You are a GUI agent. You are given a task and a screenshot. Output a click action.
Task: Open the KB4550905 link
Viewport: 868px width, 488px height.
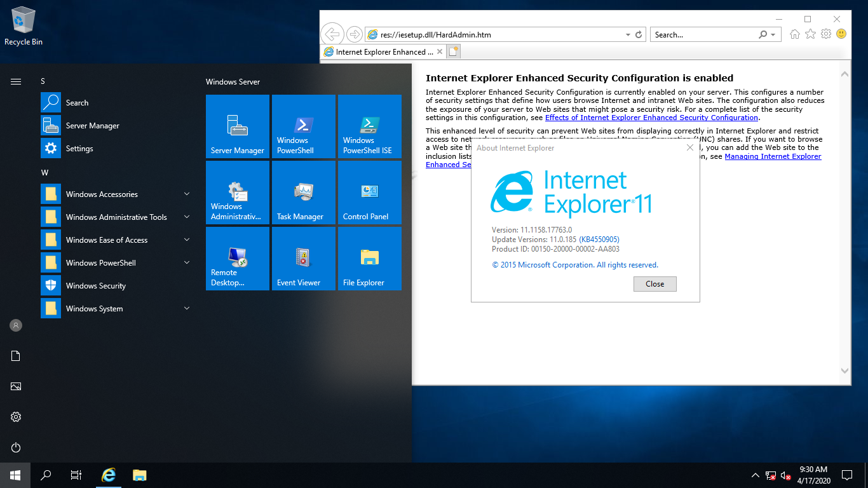coord(599,240)
